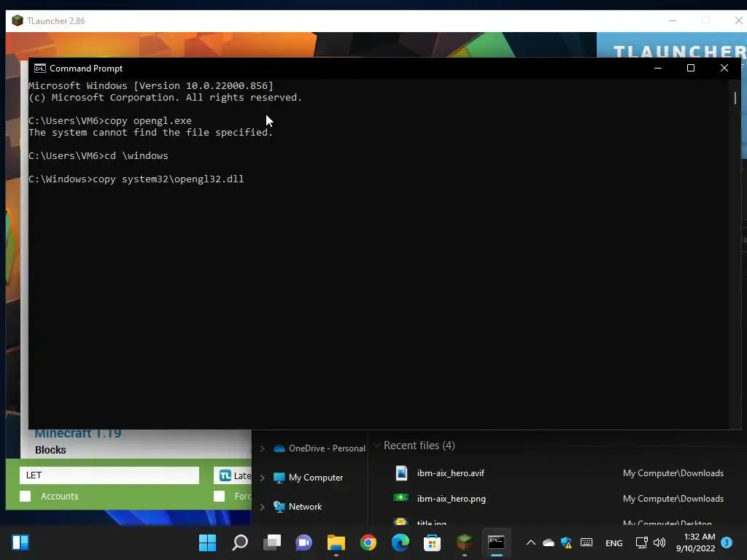Select file ibm-aix_hero.png

[x=451, y=499]
